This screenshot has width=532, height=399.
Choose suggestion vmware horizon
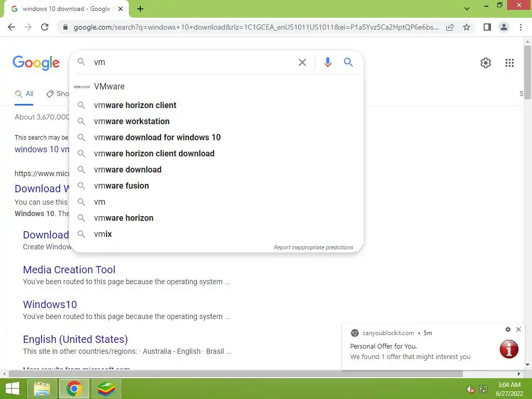click(x=216, y=218)
